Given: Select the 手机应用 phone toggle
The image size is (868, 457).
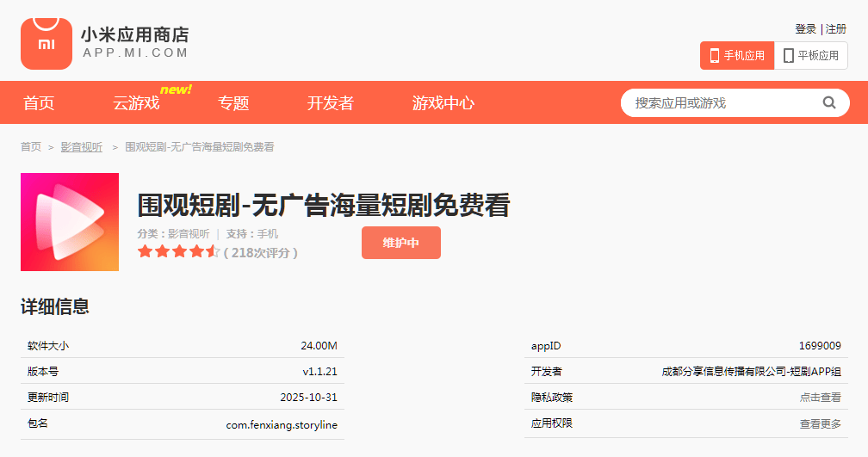Looking at the screenshot, I should [x=736, y=55].
